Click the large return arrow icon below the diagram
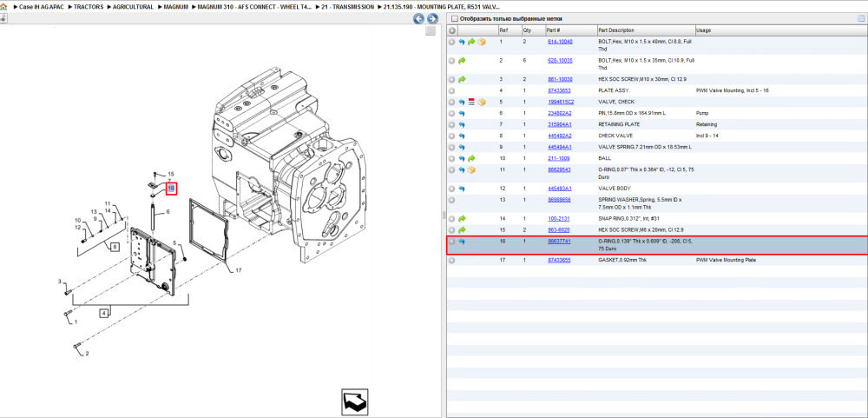868x418 pixels. click(354, 401)
